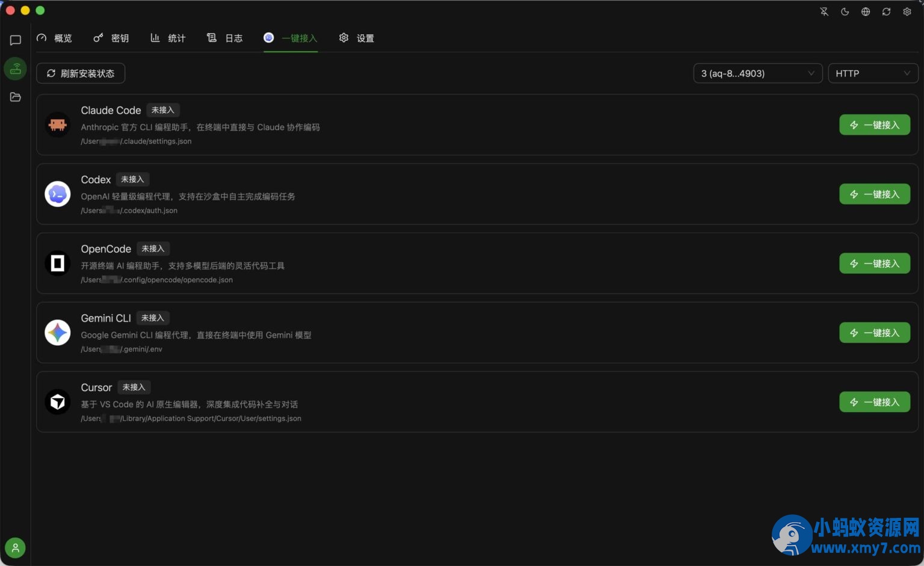Select the router gateway sidebar icon
The height and width of the screenshot is (566, 924).
(x=16, y=69)
